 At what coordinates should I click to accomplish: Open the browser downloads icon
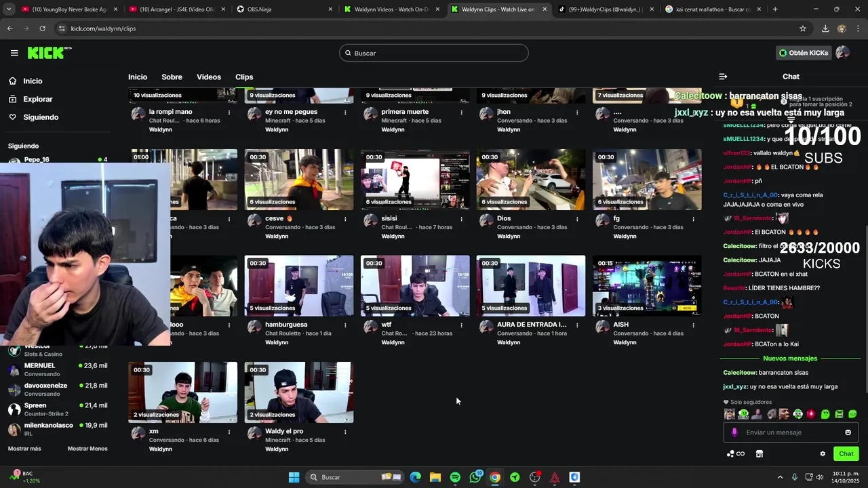pos(825,28)
